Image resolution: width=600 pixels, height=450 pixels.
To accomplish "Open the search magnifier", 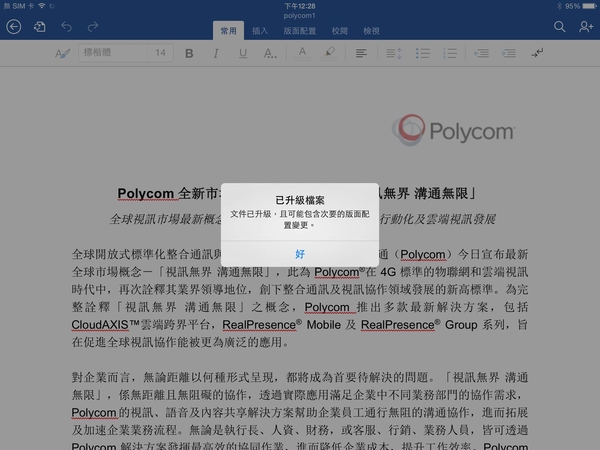I will (x=559, y=27).
